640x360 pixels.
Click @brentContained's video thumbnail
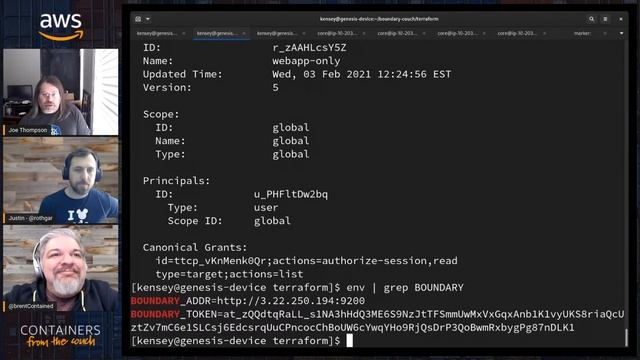(61, 268)
